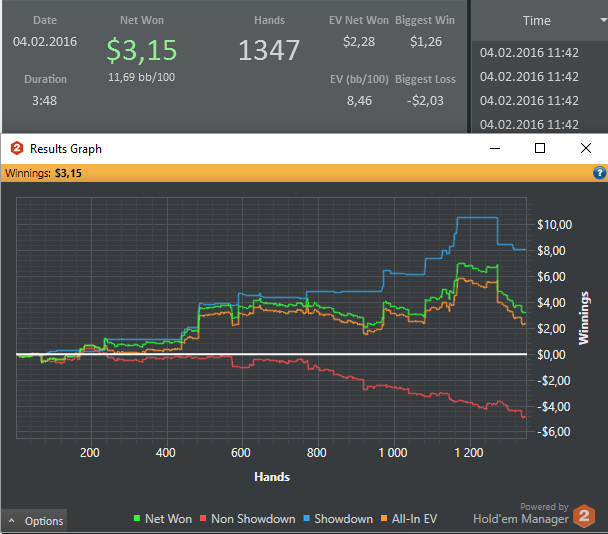This screenshot has height=534, width=608.
Task: Click the EV (bb/100) value 8,46
Action: point(359,101)
